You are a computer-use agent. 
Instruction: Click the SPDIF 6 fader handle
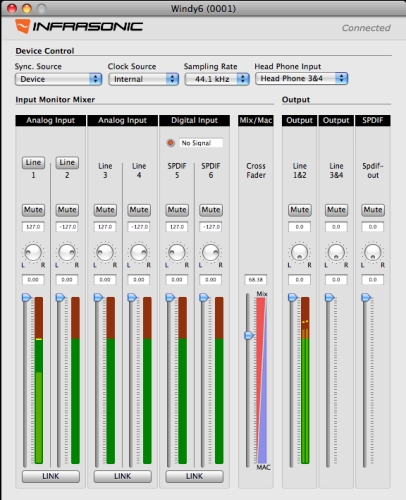pyautogui.click(x=204, y=297)
